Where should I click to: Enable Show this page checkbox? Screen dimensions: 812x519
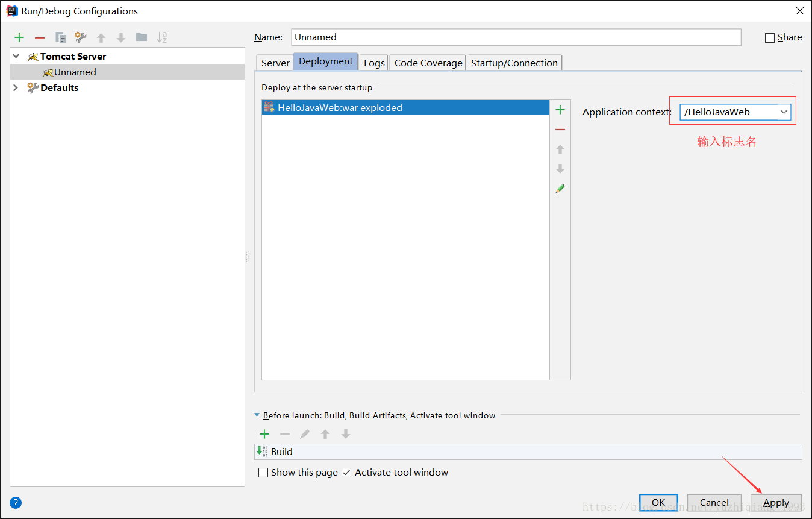[x=263, y=473]
